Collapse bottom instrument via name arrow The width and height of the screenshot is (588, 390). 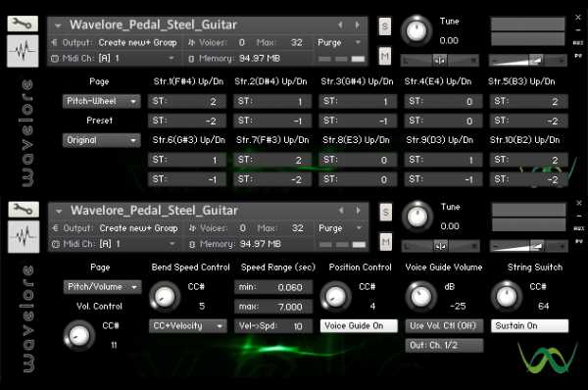click(x=59, y=212)
